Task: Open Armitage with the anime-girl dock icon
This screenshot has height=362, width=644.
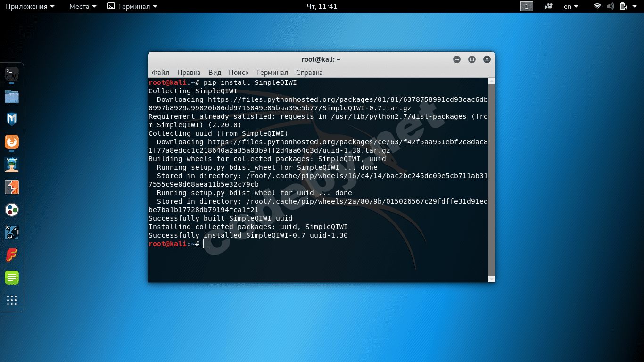Action: [12, 165]
